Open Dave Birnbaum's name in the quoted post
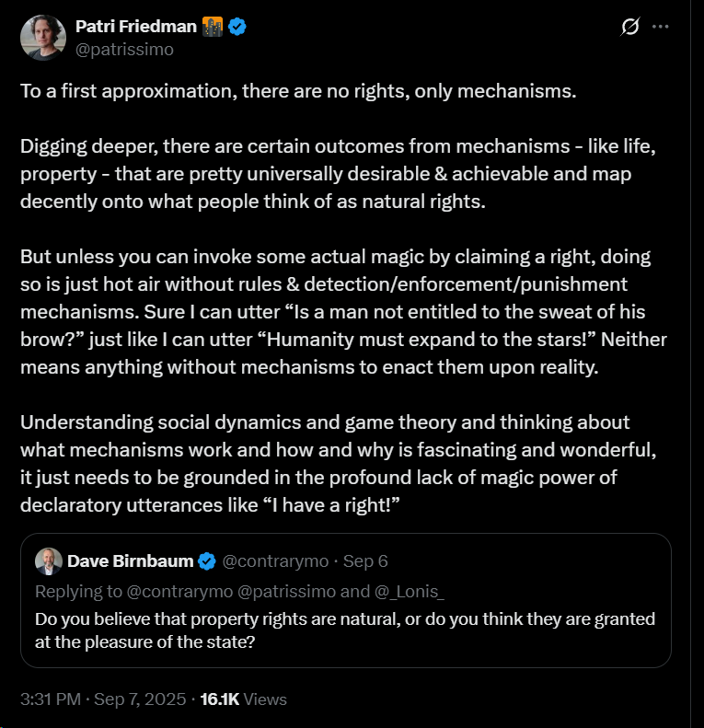 130,560
